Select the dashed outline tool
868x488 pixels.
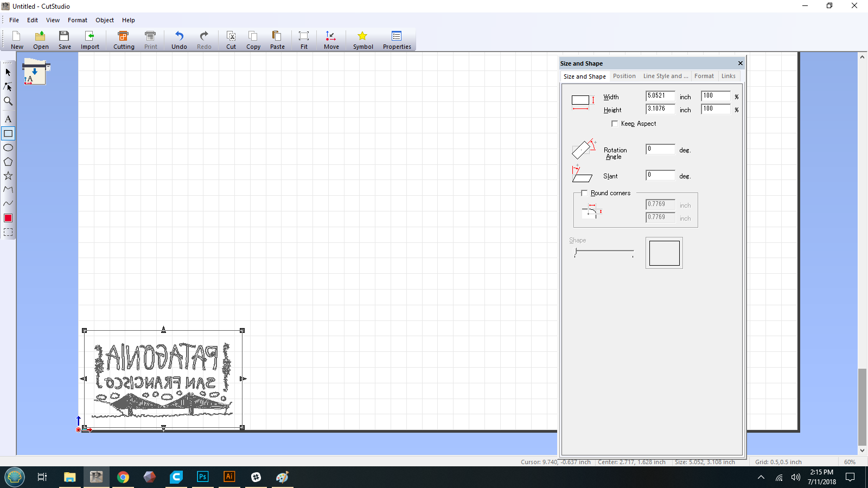[8, 232]
